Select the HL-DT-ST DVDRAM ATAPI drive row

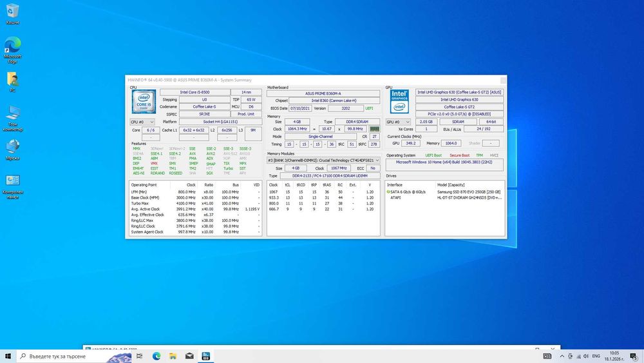click(x=444, y=198)
